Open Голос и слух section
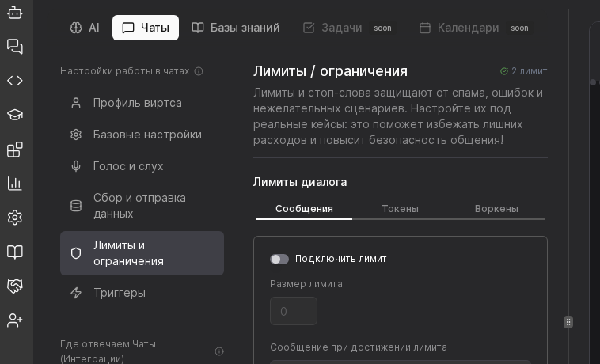The image size is (600, 364). click(142, 166)
